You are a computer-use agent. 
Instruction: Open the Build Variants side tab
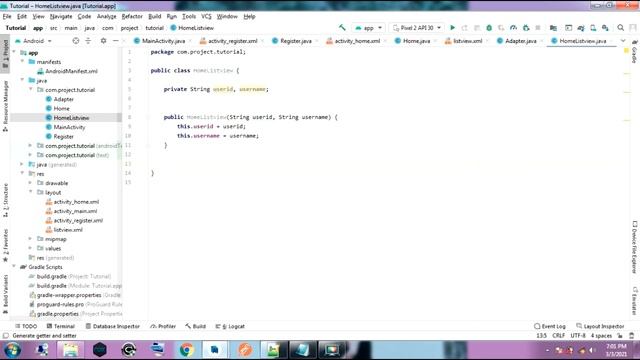(x=5, y=294)
